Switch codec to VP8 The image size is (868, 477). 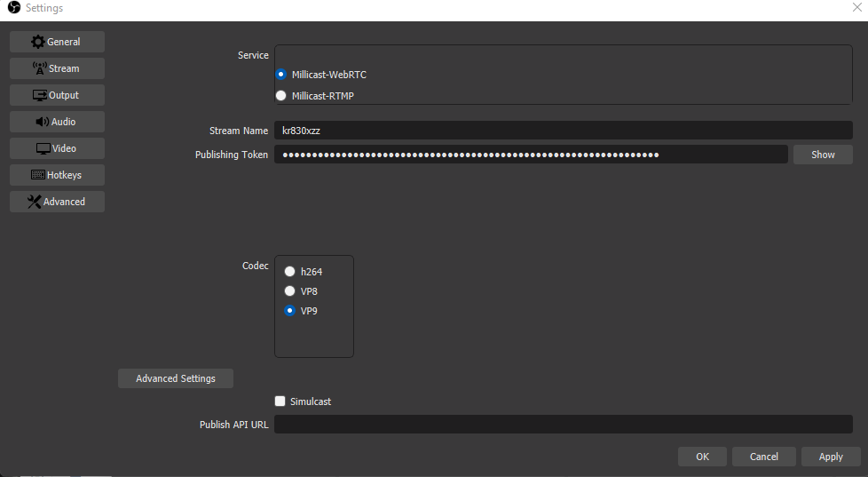[289, 290]
